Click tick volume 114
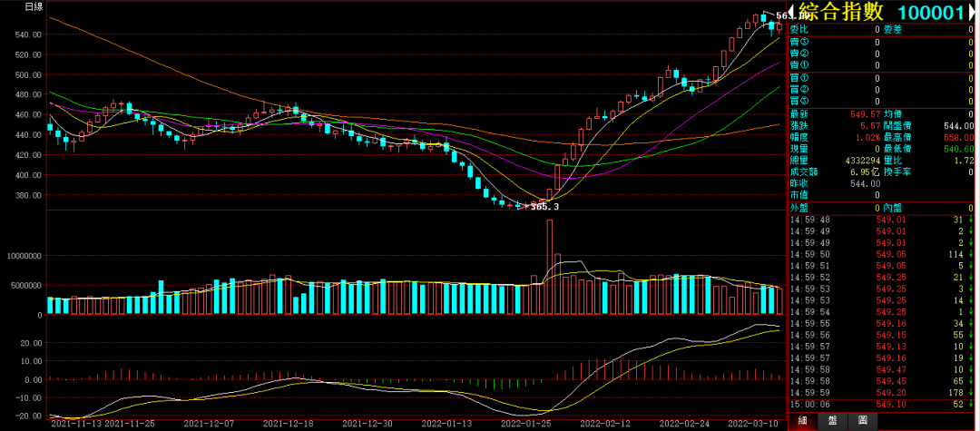This screenshot has width=980, height=431. click(x=955, y=254)
